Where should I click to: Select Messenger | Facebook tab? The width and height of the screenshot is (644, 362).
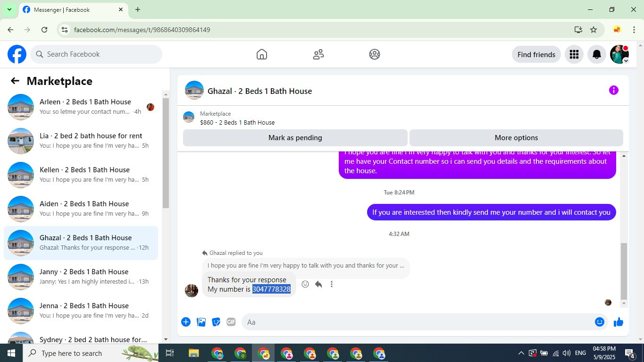point(73,9)
